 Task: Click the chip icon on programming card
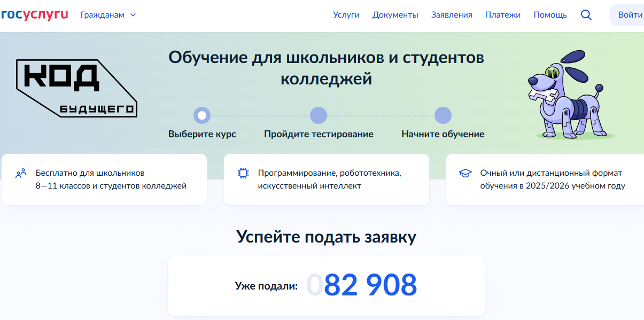pyautogui.click(x=243, y=173)
